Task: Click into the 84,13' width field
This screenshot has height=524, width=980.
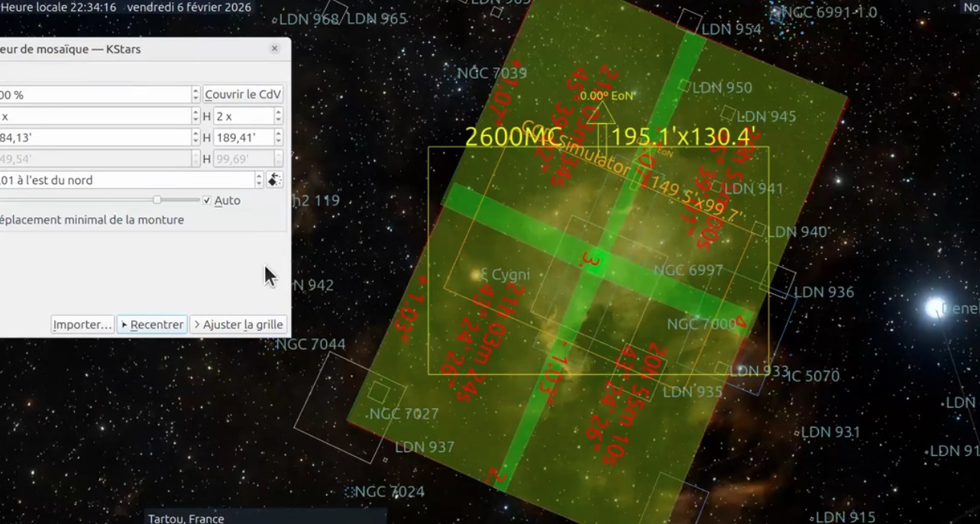Action: pyautogui.click(x=92, y=137)
